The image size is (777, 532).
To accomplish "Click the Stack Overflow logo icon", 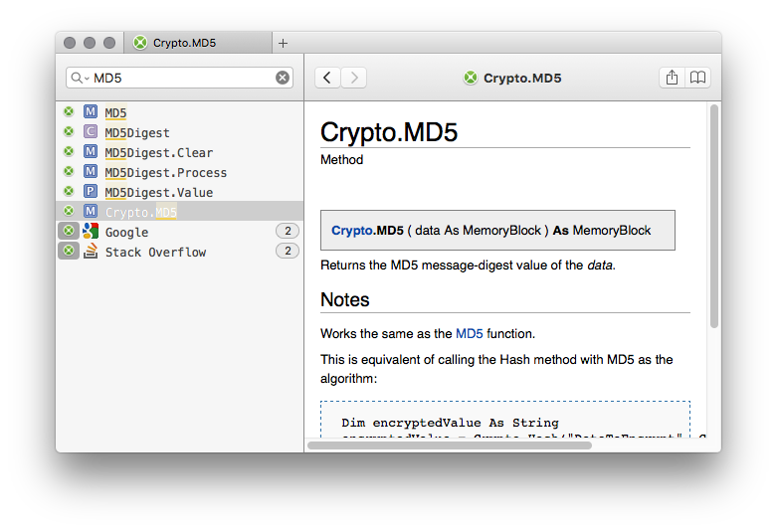I will coord(91,252).
